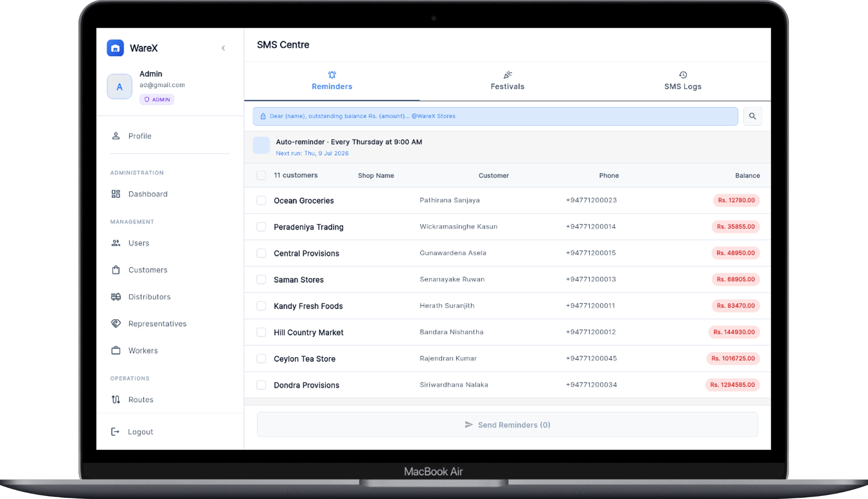
Task: Check the Peradeniya Trading row checkbox
Action: pos(261,227)
